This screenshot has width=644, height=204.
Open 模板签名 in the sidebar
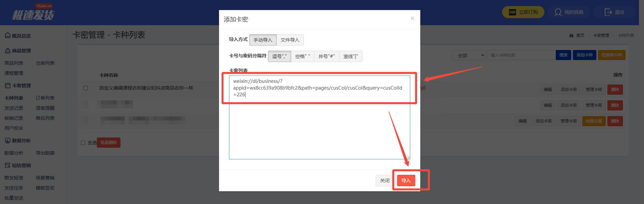[x=45, y=188]
